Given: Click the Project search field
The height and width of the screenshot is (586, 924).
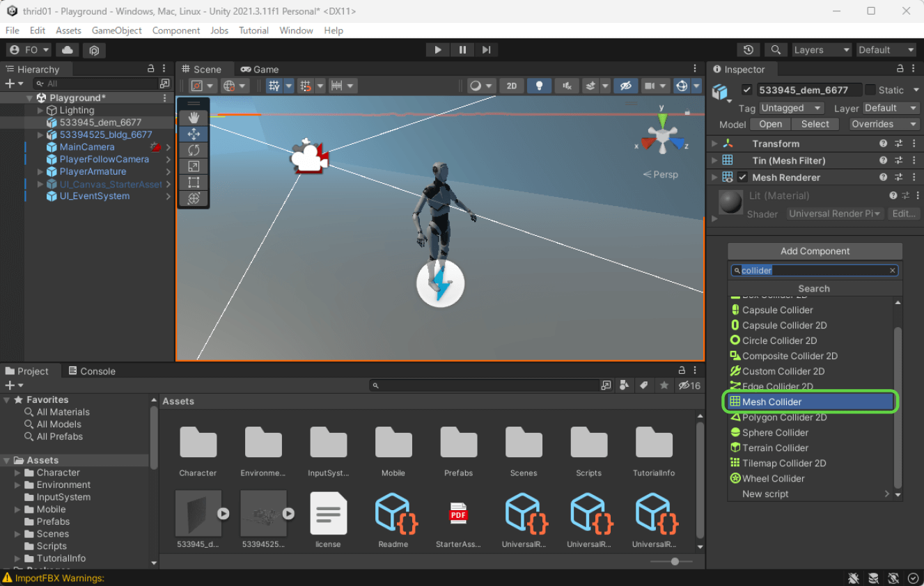Looking at the screenshot, I should [485, 385].
